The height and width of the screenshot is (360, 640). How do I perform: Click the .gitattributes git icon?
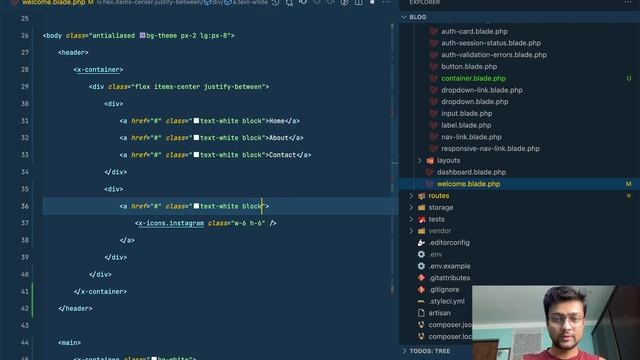tap(422, 278)
